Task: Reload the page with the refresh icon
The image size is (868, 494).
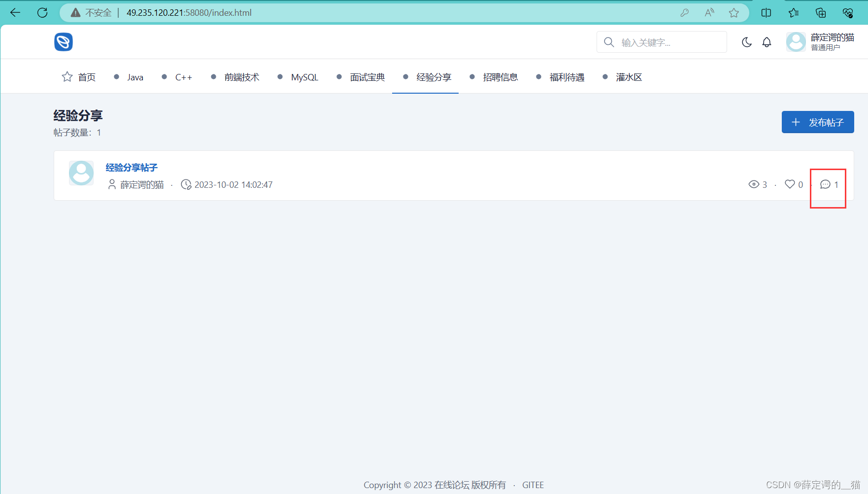Action: click(42, 13)
